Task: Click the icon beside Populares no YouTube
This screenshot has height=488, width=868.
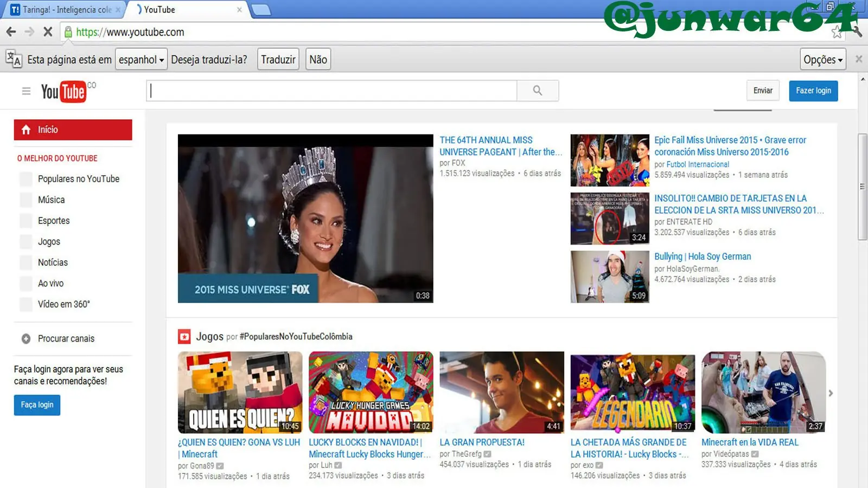Action: [x=25, y=179]
